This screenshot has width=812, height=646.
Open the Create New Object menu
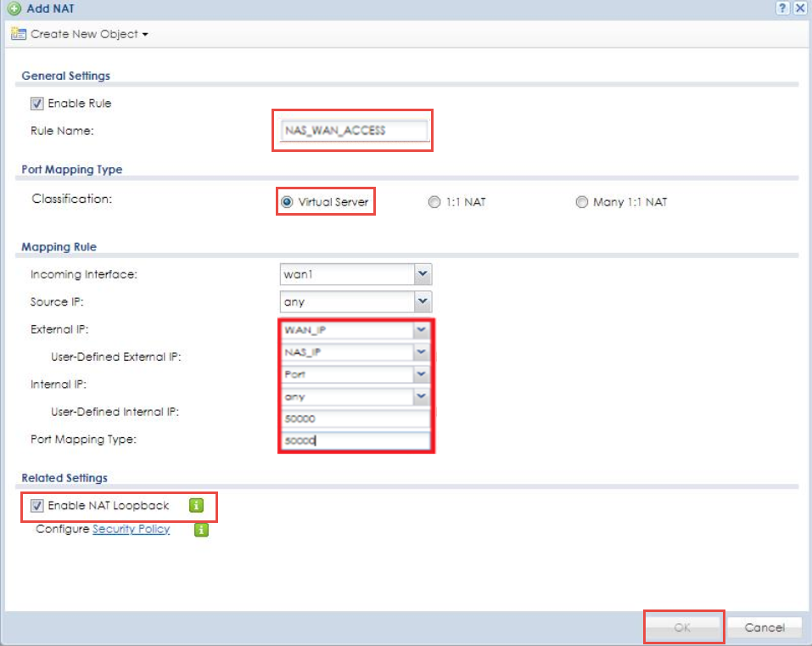[x=81, y=35]
